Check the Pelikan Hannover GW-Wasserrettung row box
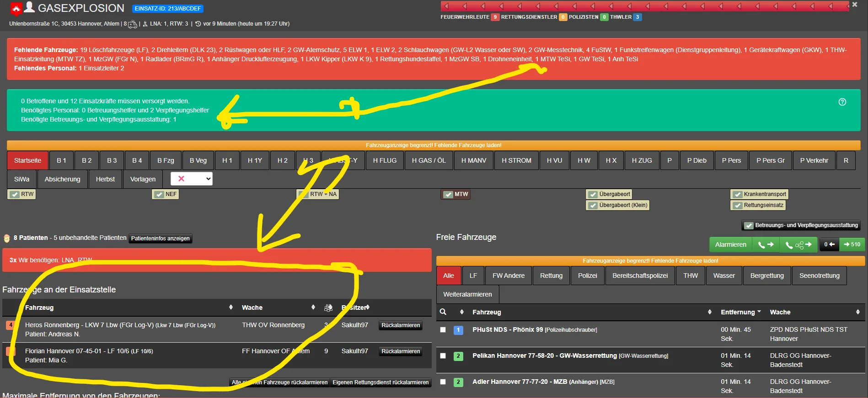 [443, 356]
